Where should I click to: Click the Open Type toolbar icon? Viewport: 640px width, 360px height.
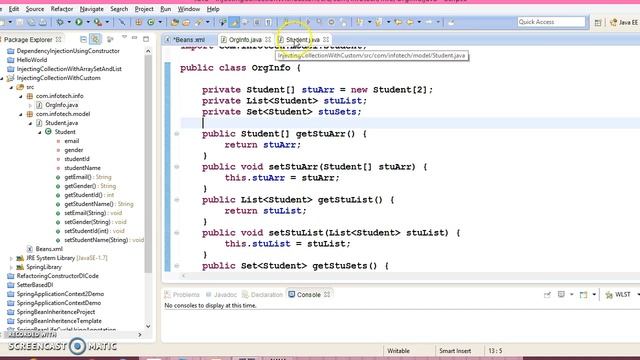(x=175, y=22)
